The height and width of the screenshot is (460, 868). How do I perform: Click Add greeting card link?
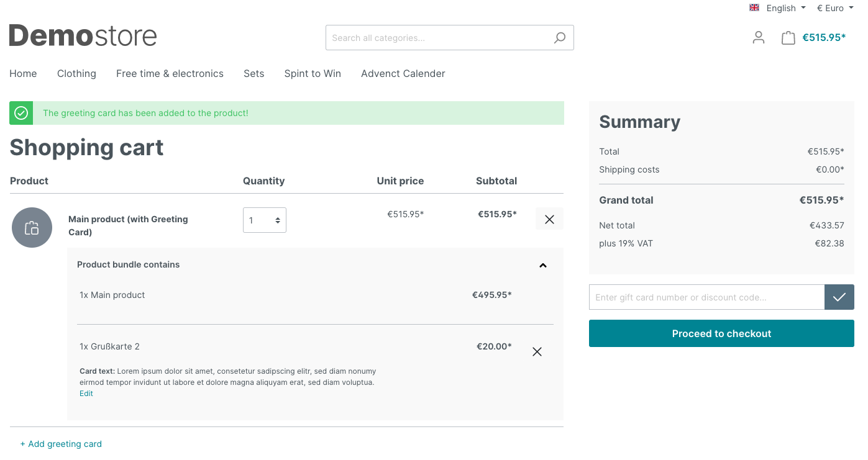61,444
